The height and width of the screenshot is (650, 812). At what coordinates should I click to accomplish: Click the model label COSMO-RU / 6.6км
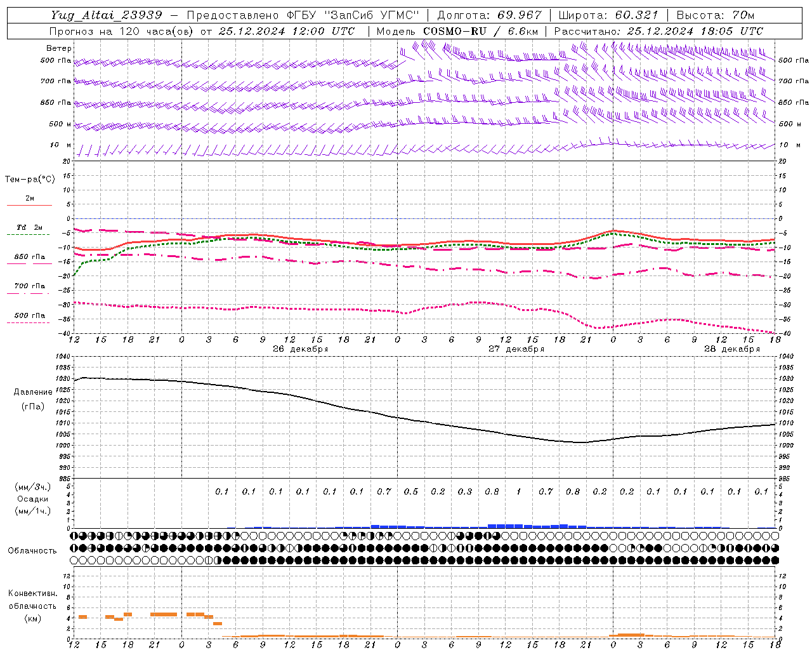481,31
